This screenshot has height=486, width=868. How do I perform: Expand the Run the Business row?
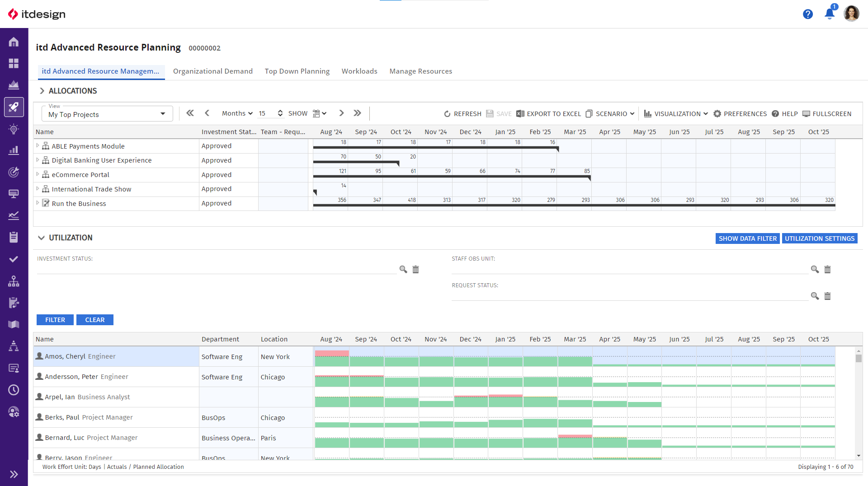[x=38, y=203]
